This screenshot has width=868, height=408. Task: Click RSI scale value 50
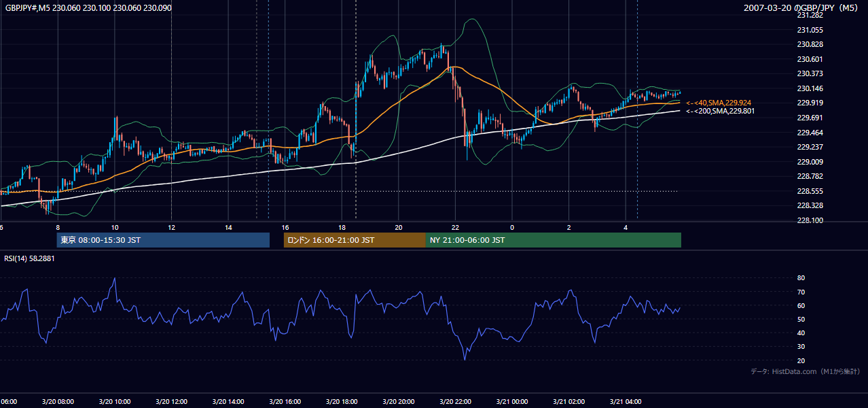[x=801, y=319]
